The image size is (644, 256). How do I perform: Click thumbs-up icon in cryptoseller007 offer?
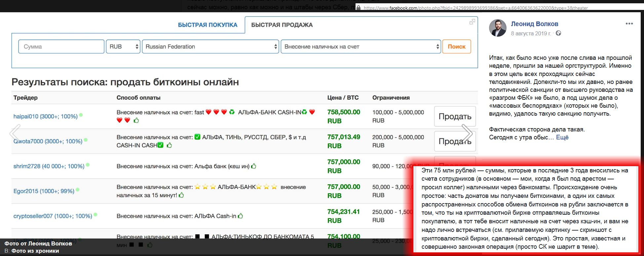coord(240,216)
